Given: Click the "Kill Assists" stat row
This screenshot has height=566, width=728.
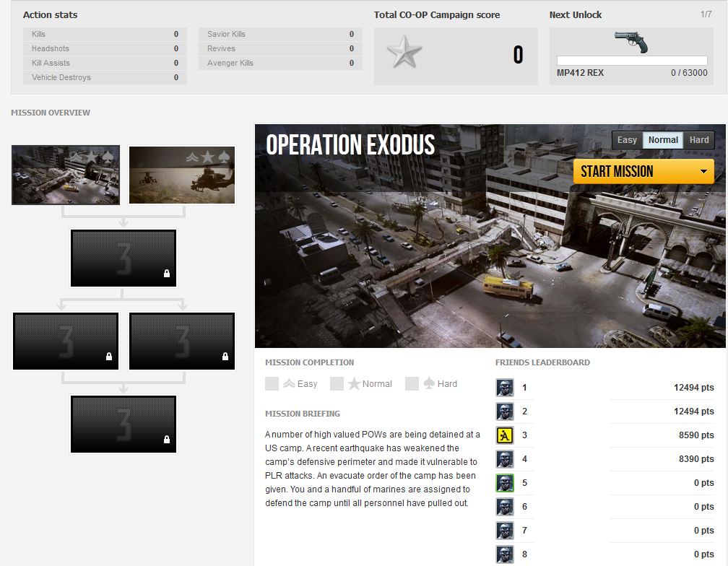Looking at the screenshot, I should point(105,63).
